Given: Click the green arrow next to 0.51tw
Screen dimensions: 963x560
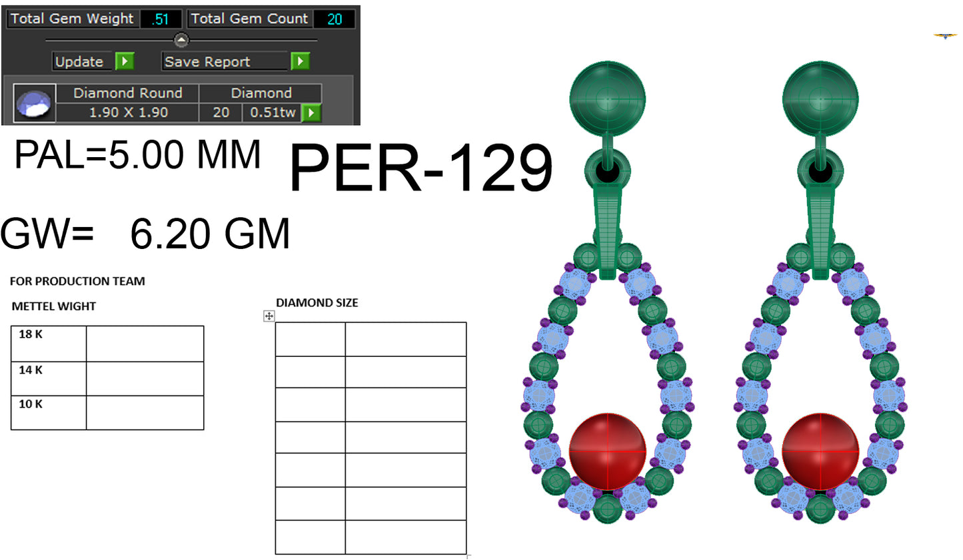Looking at the screenshot, I should click(x=311, y=112).
